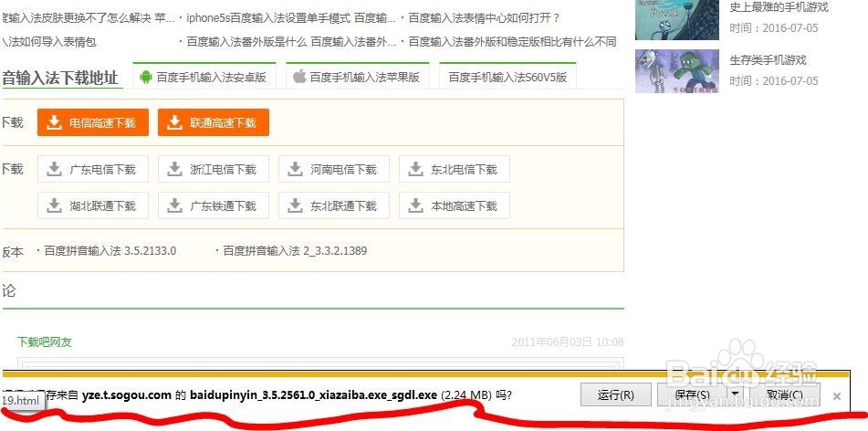Click the Apple logo icon
868x431 pixels.
tap(299, 76)
